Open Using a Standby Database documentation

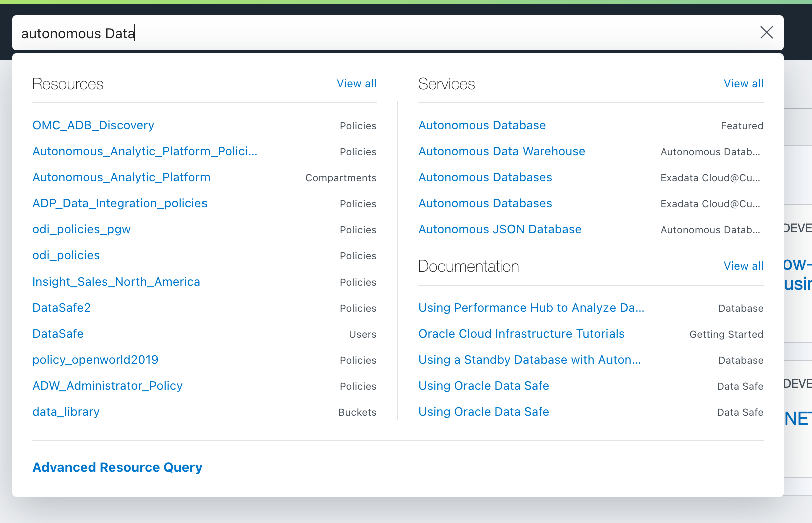click(529, 360)
